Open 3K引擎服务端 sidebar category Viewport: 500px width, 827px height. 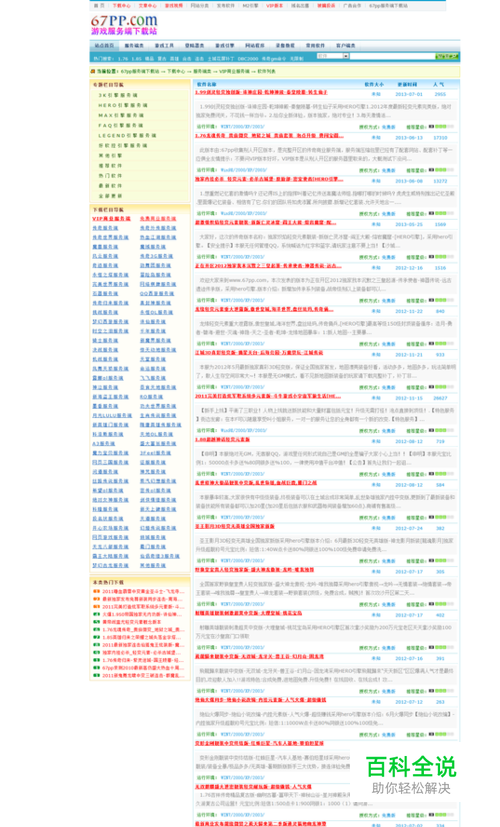tap(118, 95)
